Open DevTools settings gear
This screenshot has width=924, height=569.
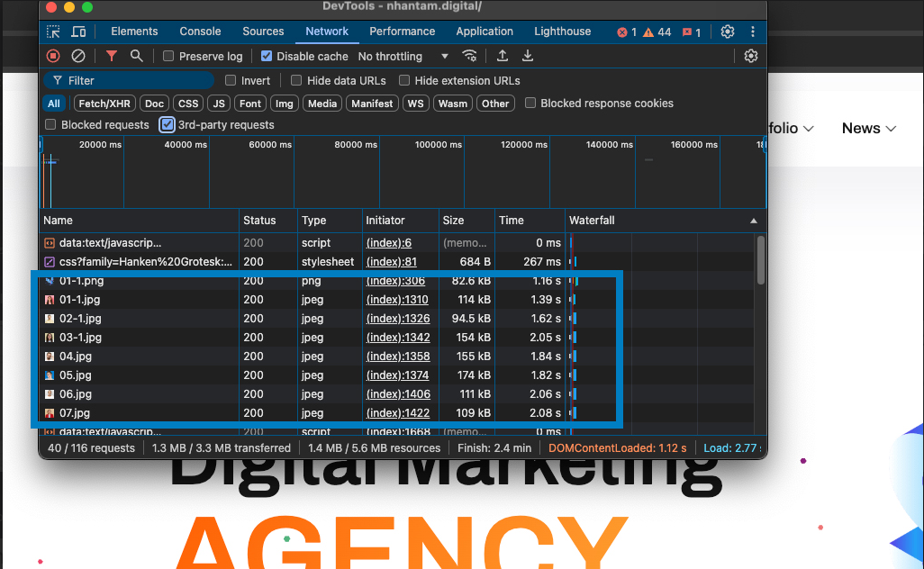pyautogui.click(x=728, y=32)
